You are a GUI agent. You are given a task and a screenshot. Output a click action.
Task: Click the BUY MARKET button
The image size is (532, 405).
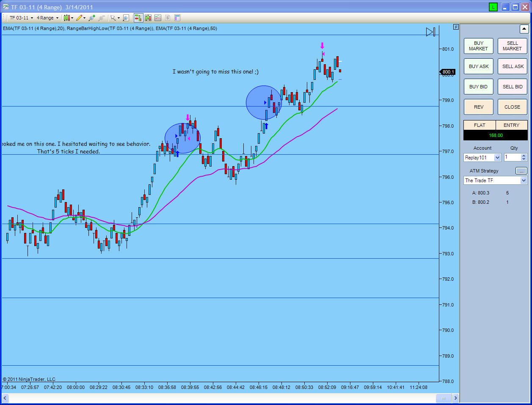[479, 46]
